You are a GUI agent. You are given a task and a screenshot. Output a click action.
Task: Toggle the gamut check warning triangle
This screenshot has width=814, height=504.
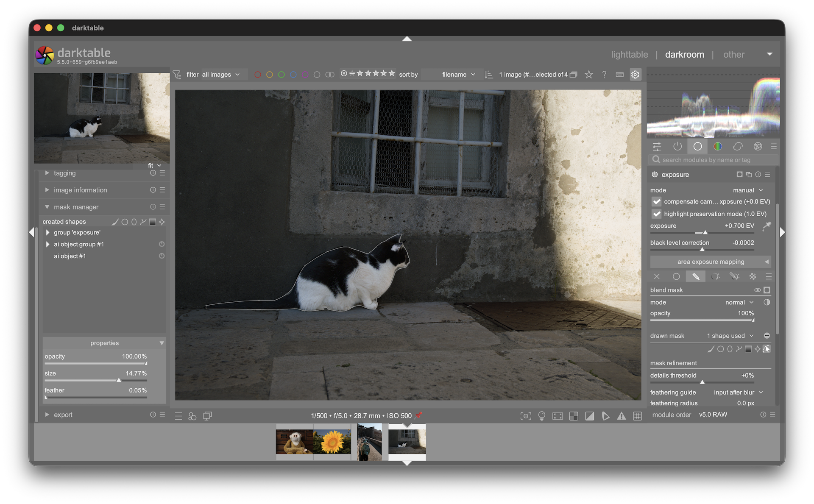621,416
